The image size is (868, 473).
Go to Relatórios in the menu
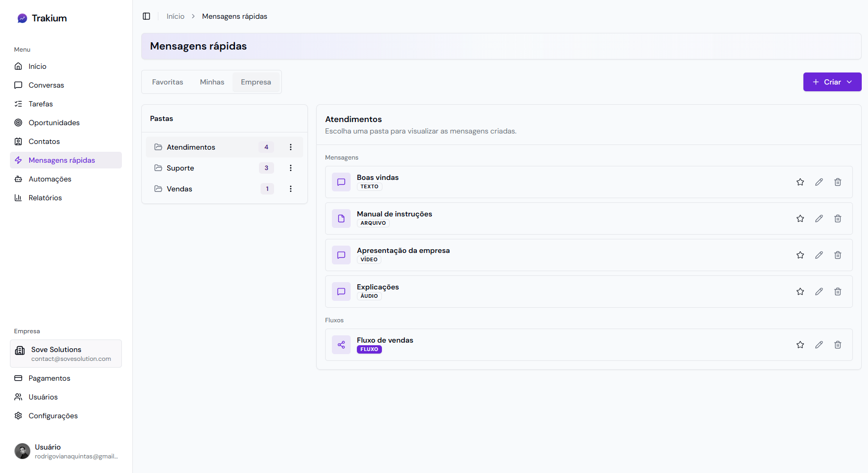pyautogui.click(x=45, y=198)
